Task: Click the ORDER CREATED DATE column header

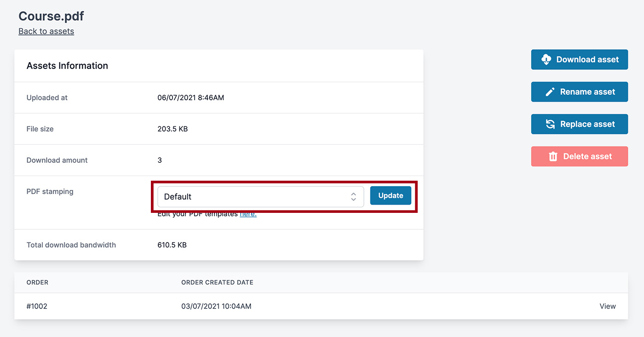Action: (217, 282)
